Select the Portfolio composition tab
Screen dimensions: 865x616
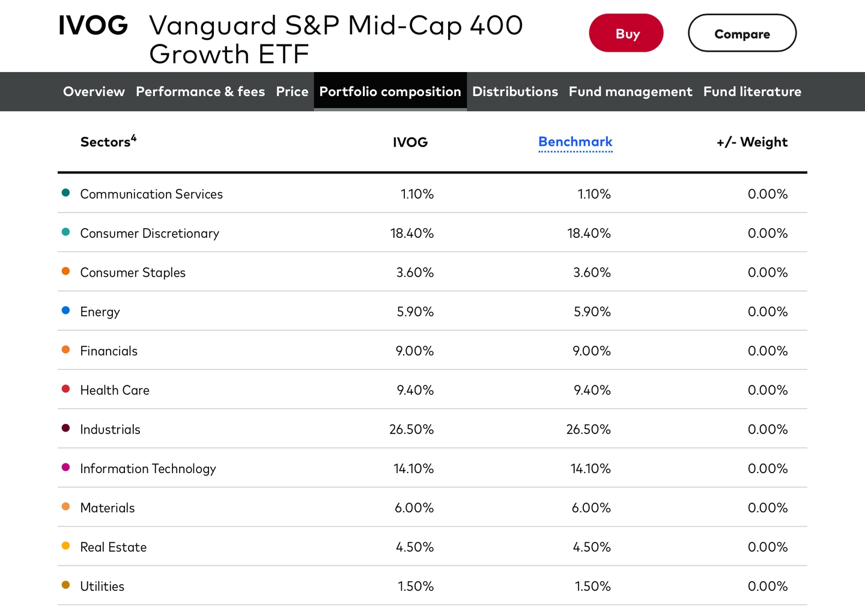tap(390, 91)
